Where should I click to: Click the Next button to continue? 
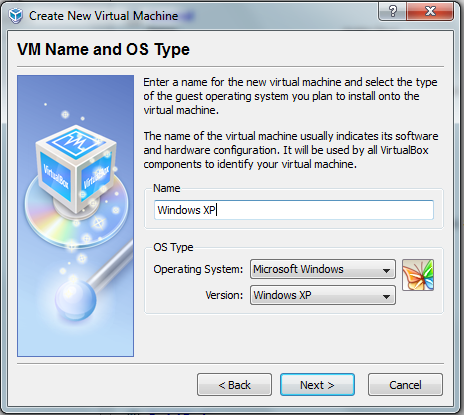(317, 385)
